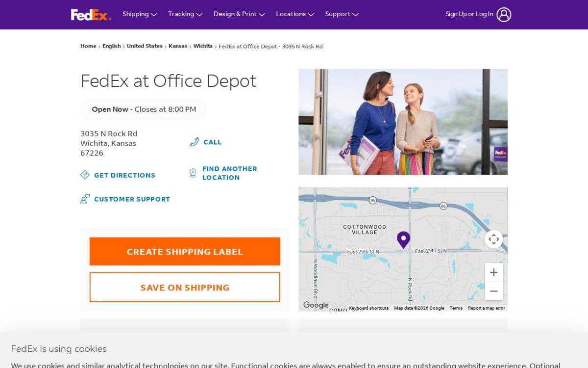Click the FedEx at Office Depot heading
This screenshot has width=588, height=368.
[169, 81]
